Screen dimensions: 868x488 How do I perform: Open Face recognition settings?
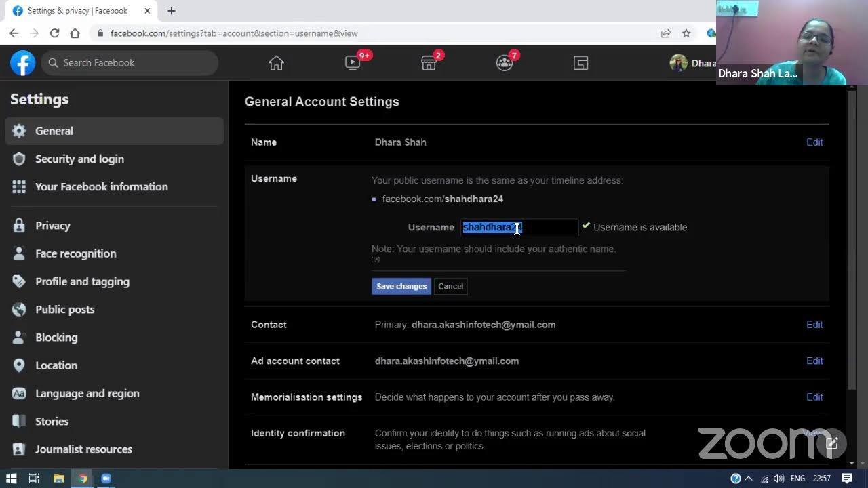(114, 253)
